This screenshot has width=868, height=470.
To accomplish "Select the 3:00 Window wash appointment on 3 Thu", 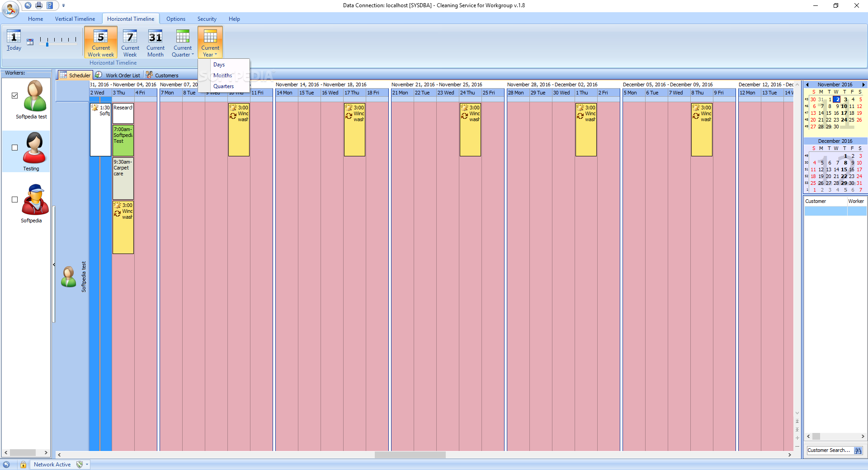I will tap(123, 227).
